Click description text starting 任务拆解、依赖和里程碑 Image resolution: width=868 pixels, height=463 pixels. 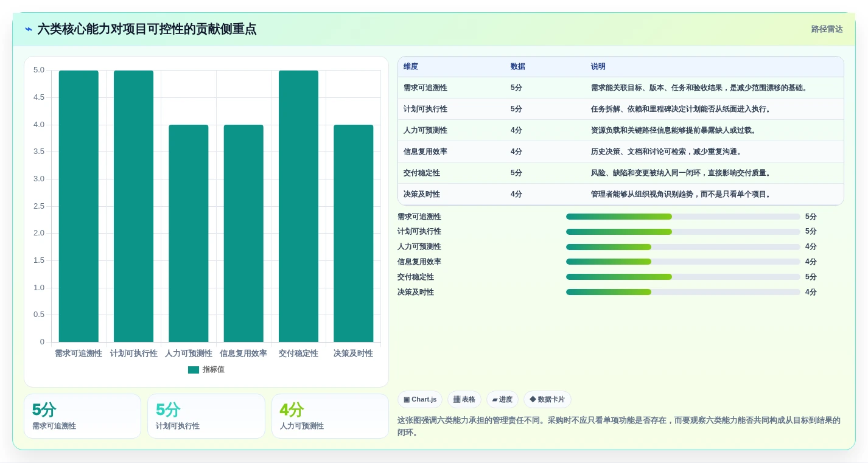(681, 109)
